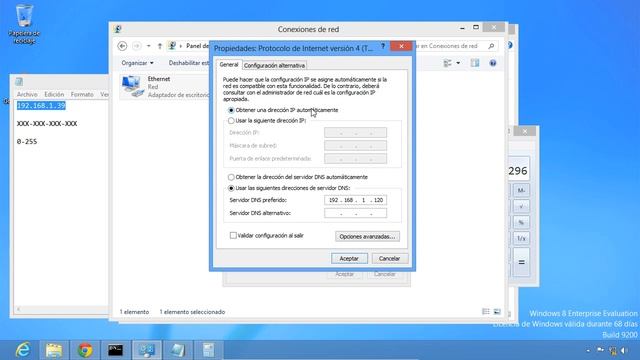Click the Conexiones de red title bar icon
This screenshot has width=640, height=360.
[118, 29]
